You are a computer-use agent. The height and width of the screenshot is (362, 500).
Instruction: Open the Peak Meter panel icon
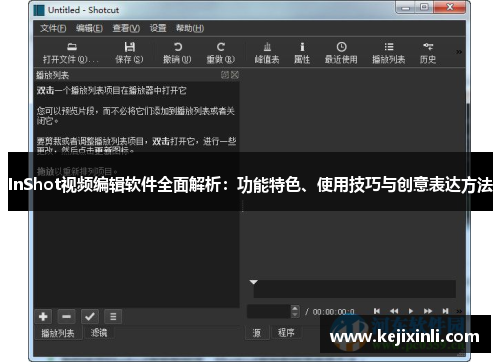(x=267, y=47)
